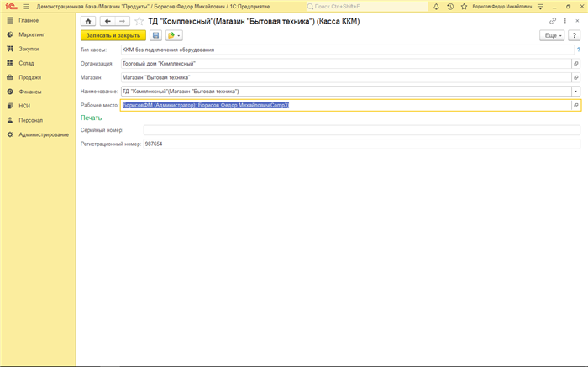Click Записать и закрыть button
The width and height of the screenshot is (588, 367).
[x=113, y=35]
